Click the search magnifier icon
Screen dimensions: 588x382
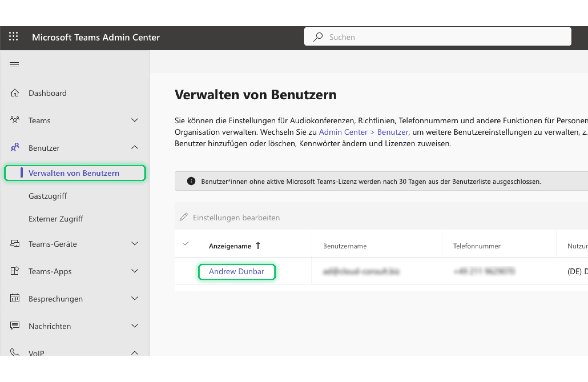pos(318,37)
